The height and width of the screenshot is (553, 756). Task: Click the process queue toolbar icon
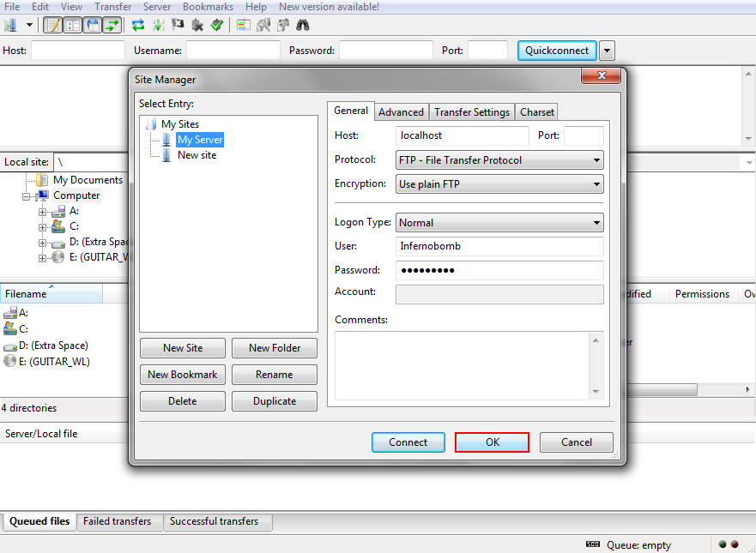pos(158,25)
